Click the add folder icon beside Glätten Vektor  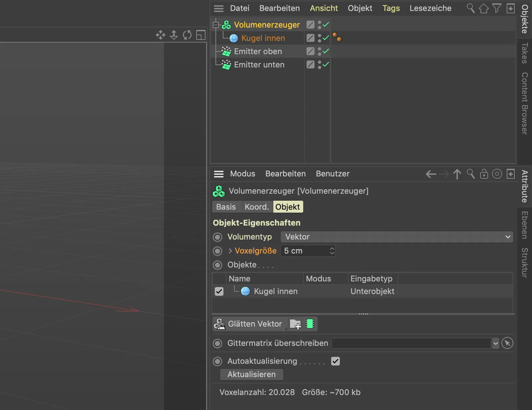[x=295, y=324]
